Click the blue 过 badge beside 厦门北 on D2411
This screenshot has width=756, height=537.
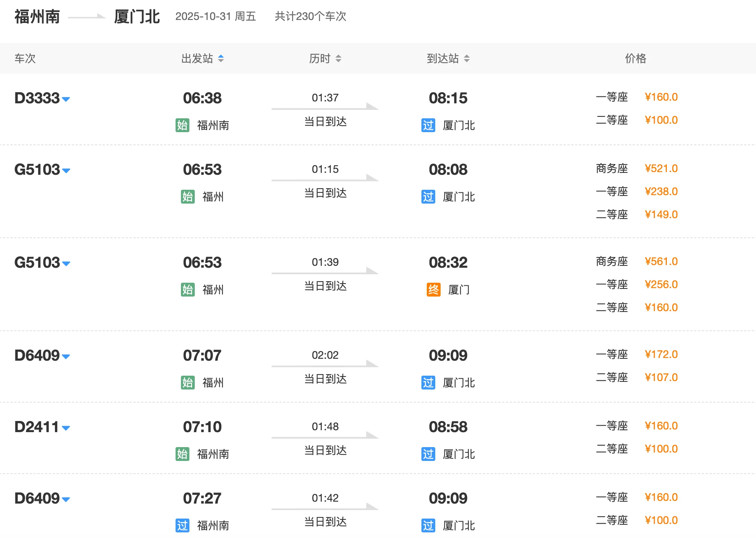pos(428,454)
